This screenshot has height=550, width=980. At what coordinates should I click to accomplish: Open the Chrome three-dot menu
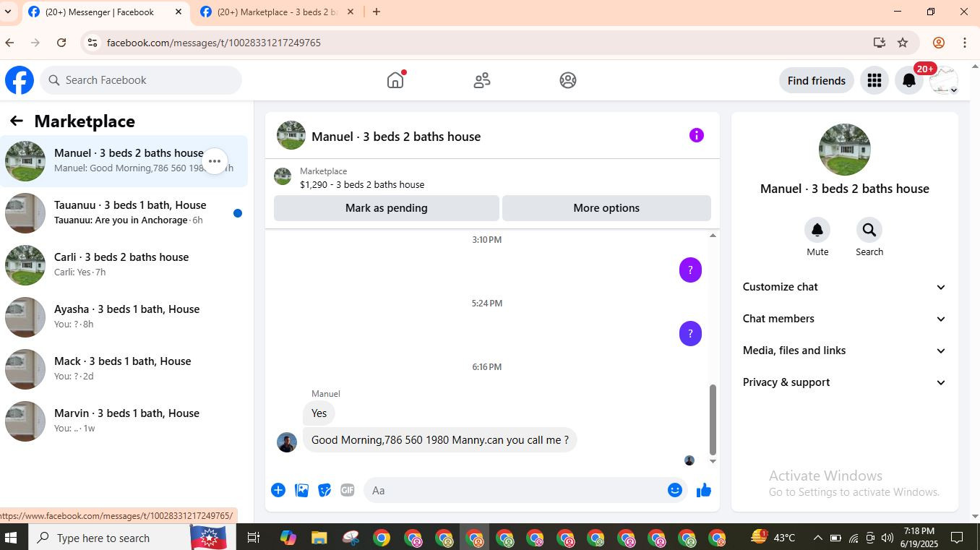pyautogui.click(x=965, y=43)
